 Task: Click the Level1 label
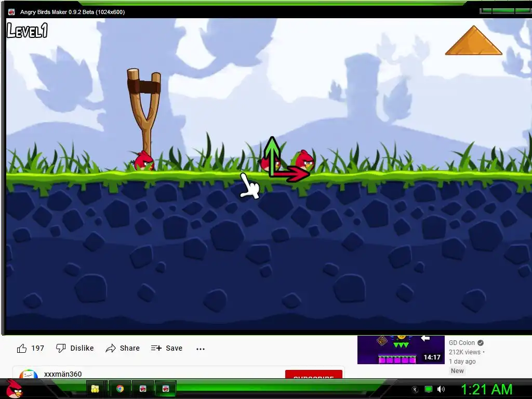click(27, 30)
